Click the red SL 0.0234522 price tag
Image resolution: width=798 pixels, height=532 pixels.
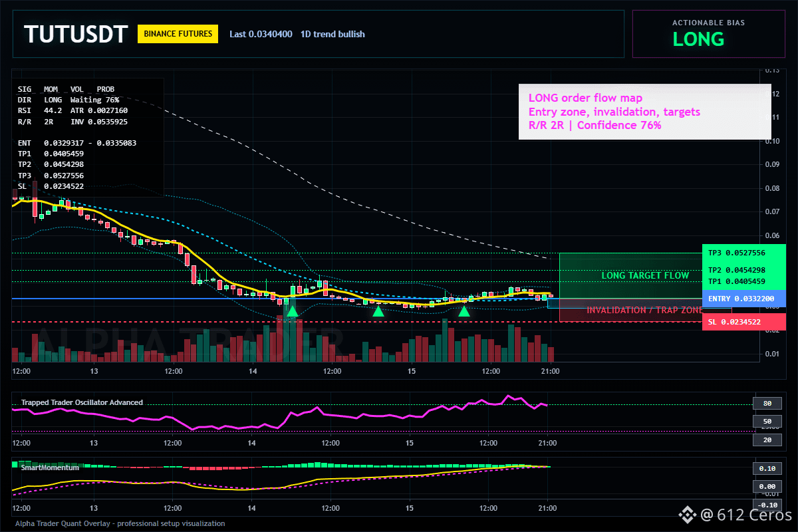click(x=743, y=322)
